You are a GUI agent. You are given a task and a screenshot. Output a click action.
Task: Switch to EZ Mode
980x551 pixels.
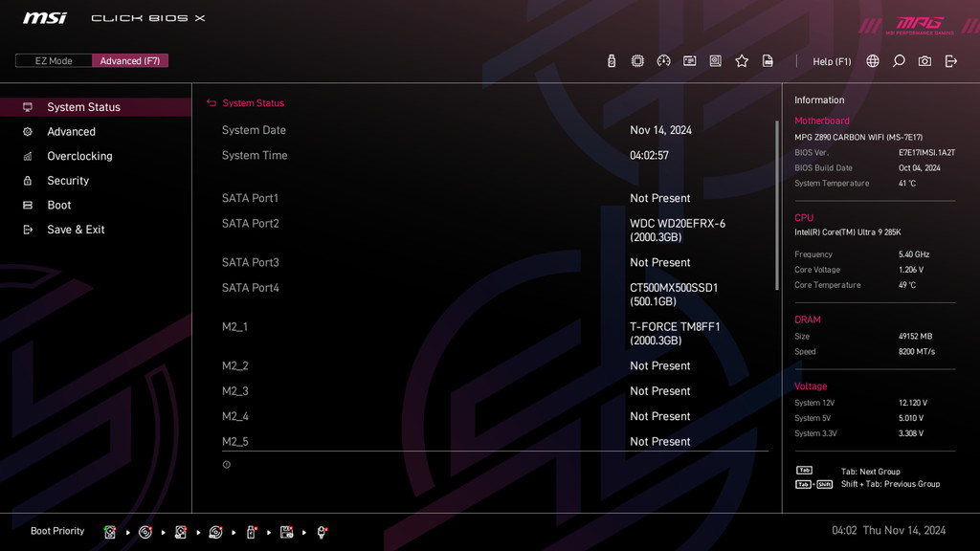54,60
